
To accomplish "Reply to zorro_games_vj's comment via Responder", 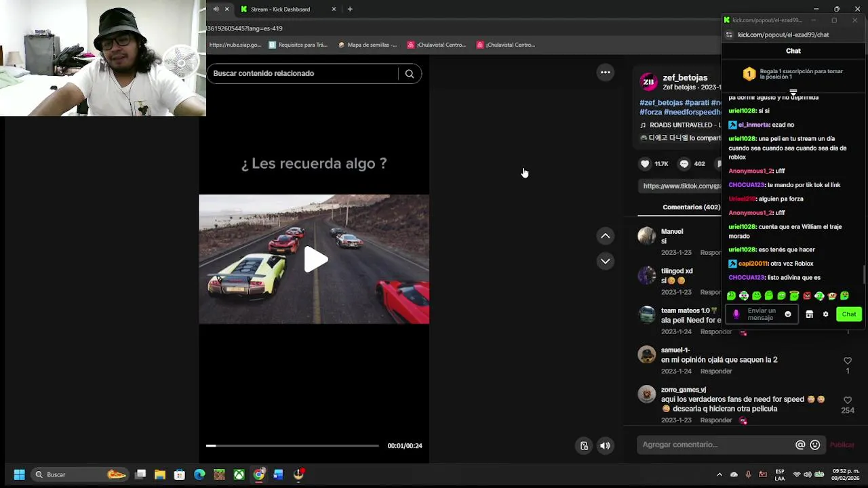I will point(716,420).
